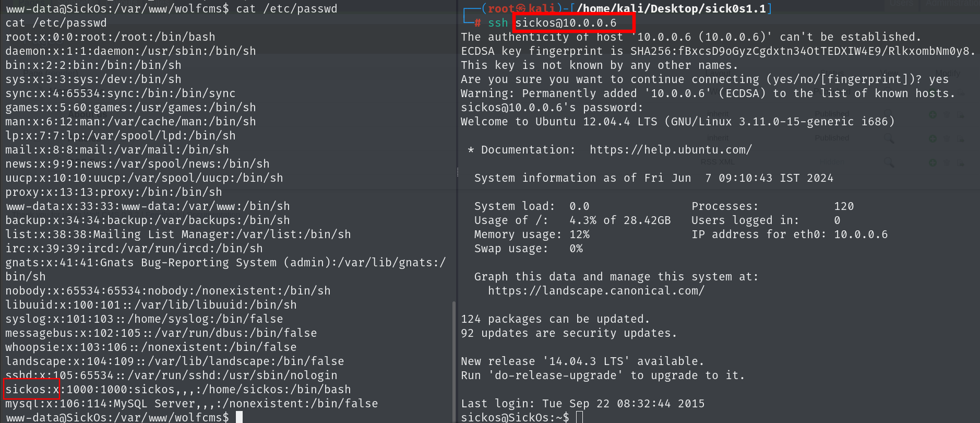
Task: Click 'This key is not known' line
Action: click(600, 65)
